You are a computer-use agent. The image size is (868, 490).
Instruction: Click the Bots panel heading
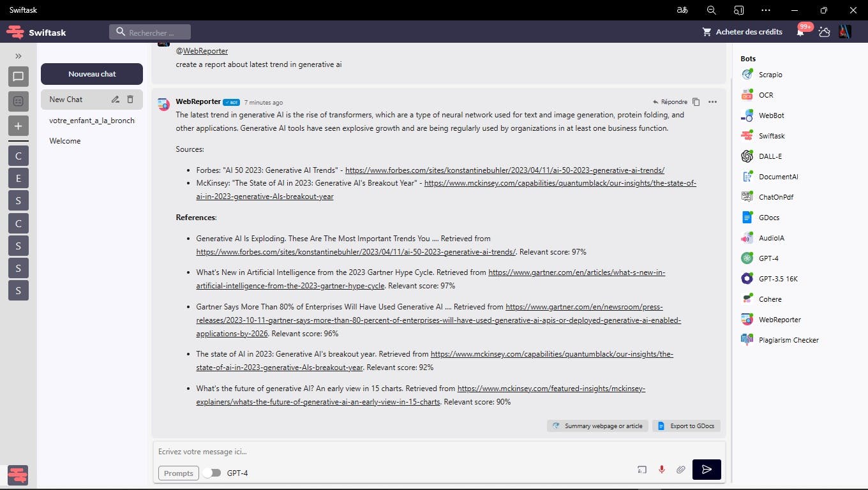coord(748,59)
